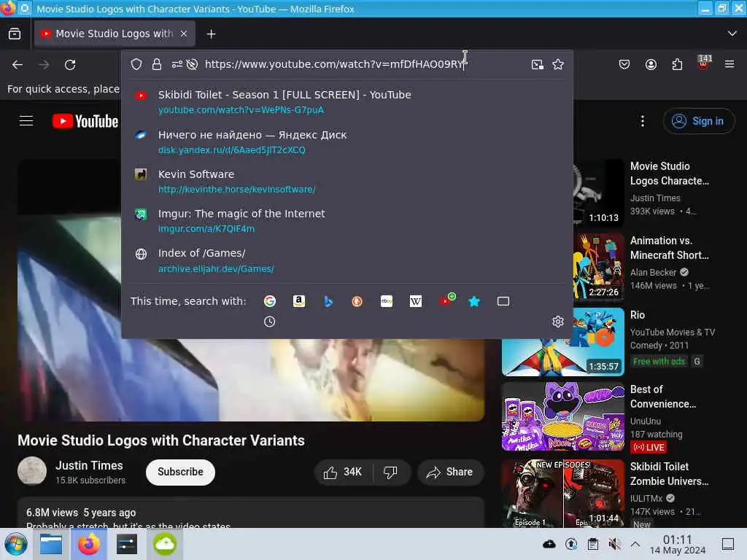Search this time with Wikipedia

click(x=415, y=301)
